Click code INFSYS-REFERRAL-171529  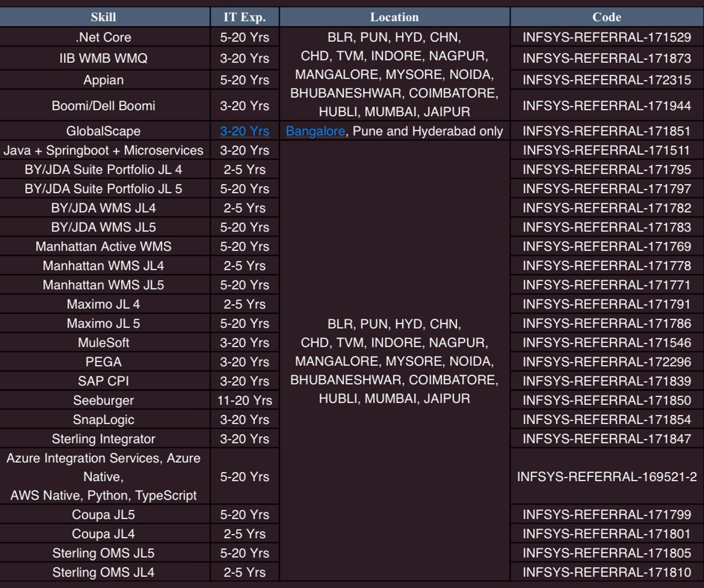coord(607,37)
